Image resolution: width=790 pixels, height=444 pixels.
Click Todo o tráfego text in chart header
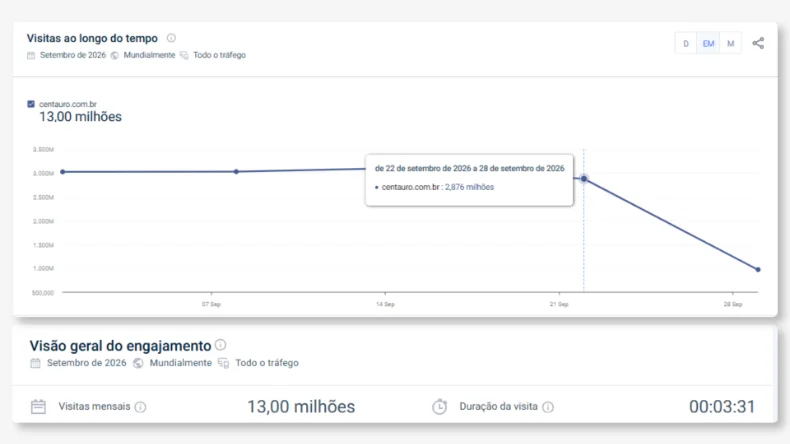click(219, 55)
